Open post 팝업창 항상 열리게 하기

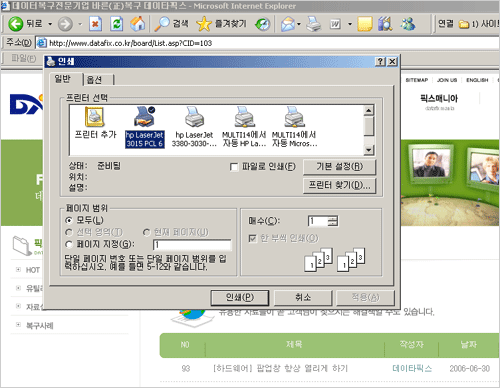pos(280,368)
